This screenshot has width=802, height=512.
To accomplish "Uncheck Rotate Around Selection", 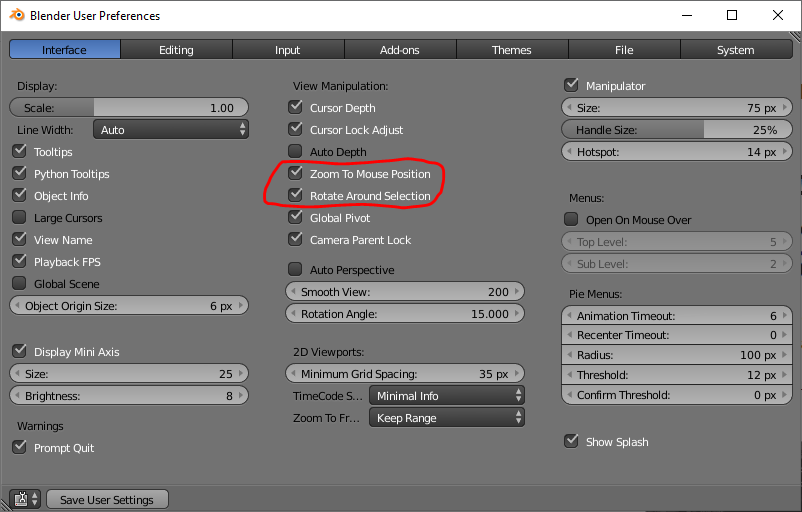I will pos(295,195).
